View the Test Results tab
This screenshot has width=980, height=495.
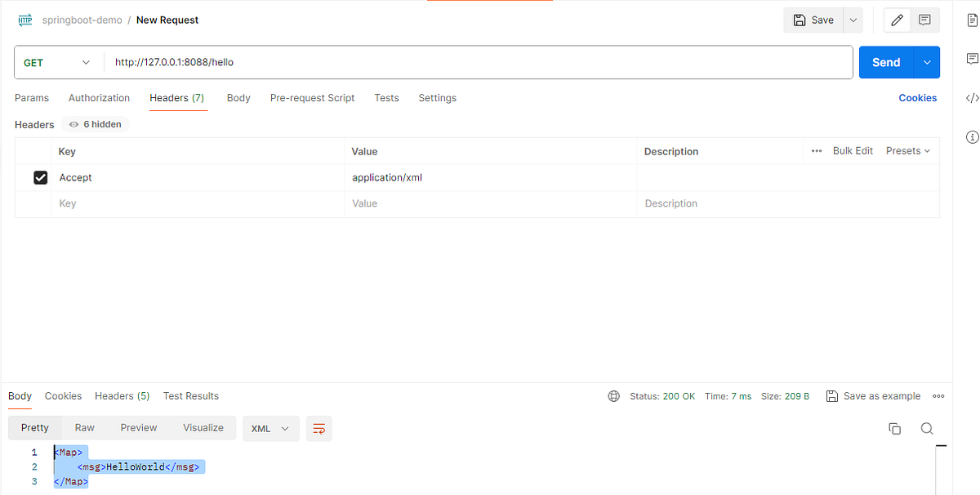[x=190, y=395]
